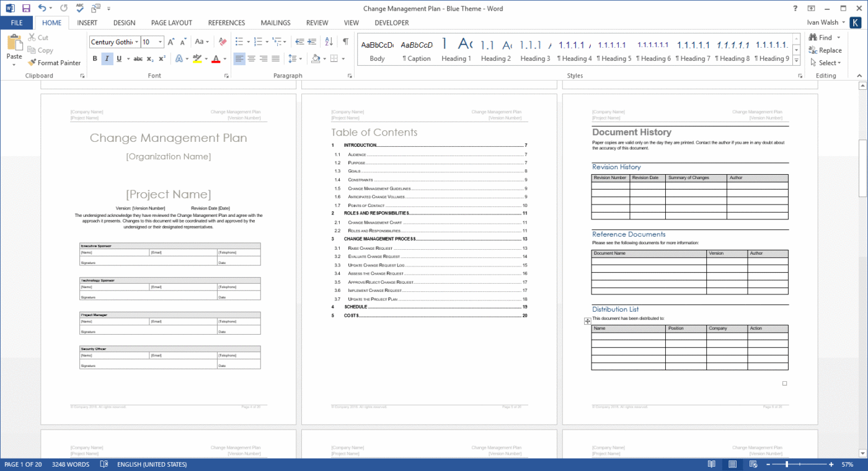Toggle the Show/Hide paragraph marks

pos(345,42)
